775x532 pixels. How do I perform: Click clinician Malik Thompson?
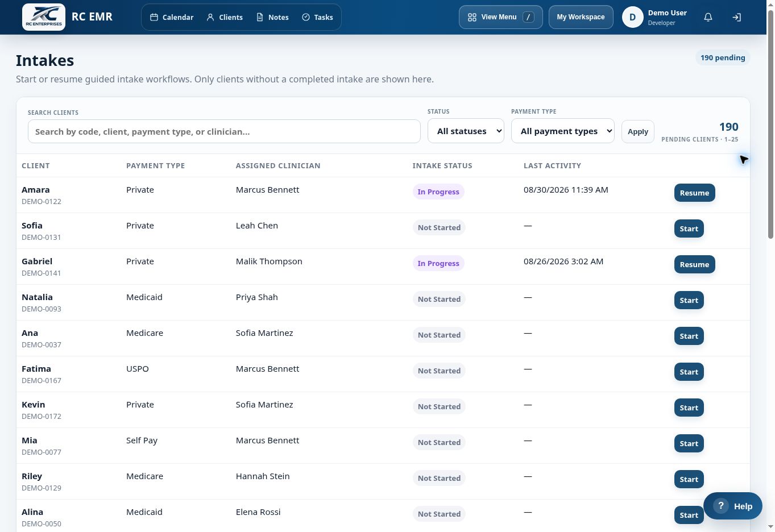tap(269, 261)
